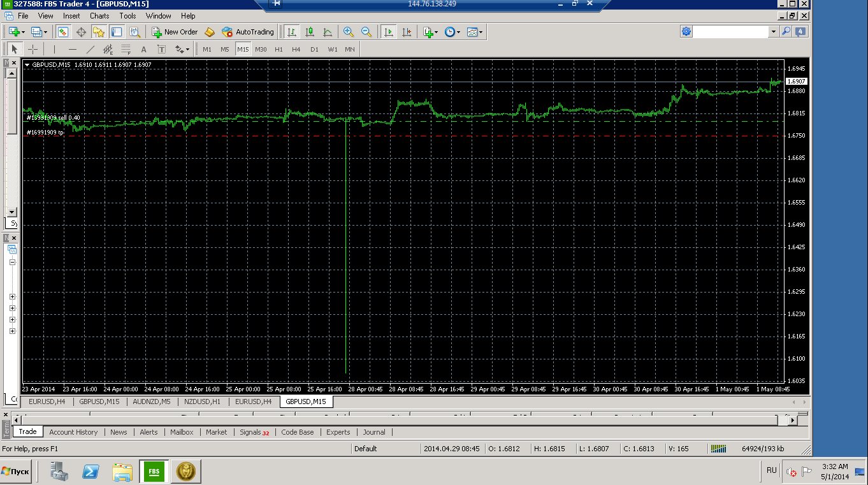Viewport: 868px width, 485px height.
Task: Click the GBPUSD,M15 chart title triangle
Action: click(x=27, y=64)
